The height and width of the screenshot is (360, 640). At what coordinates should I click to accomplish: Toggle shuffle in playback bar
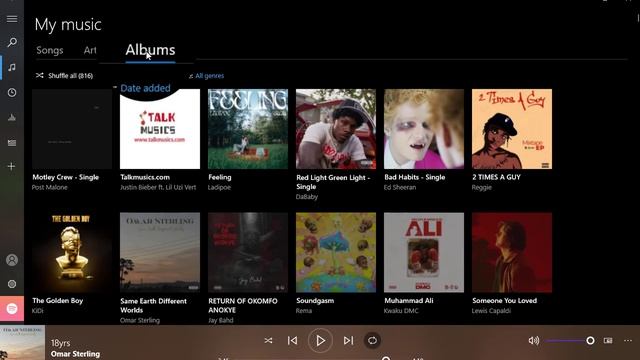click(x=268, y=340)
